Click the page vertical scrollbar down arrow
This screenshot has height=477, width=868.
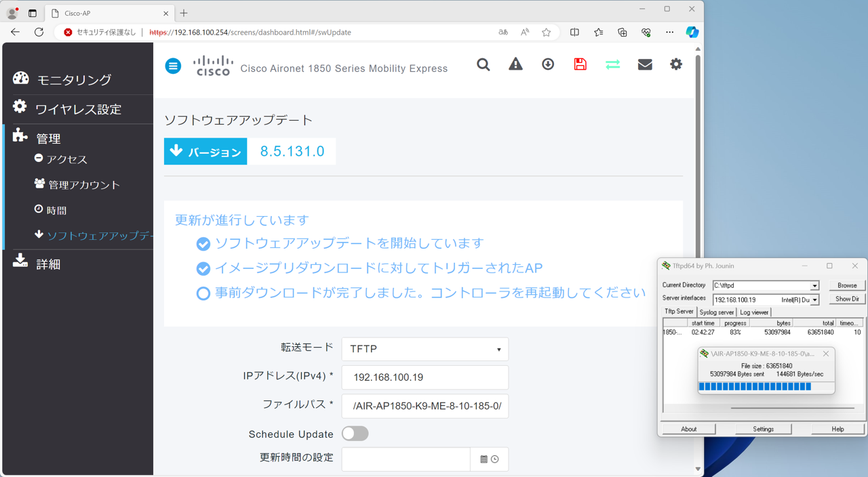tap(698, 469)
